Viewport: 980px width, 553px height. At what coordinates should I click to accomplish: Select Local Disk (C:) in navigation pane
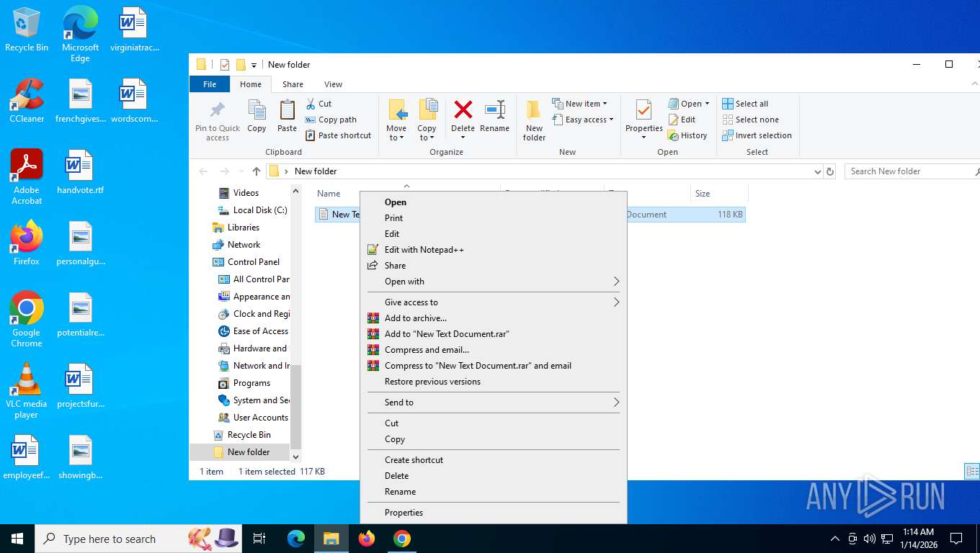click(x=252, y=210)
